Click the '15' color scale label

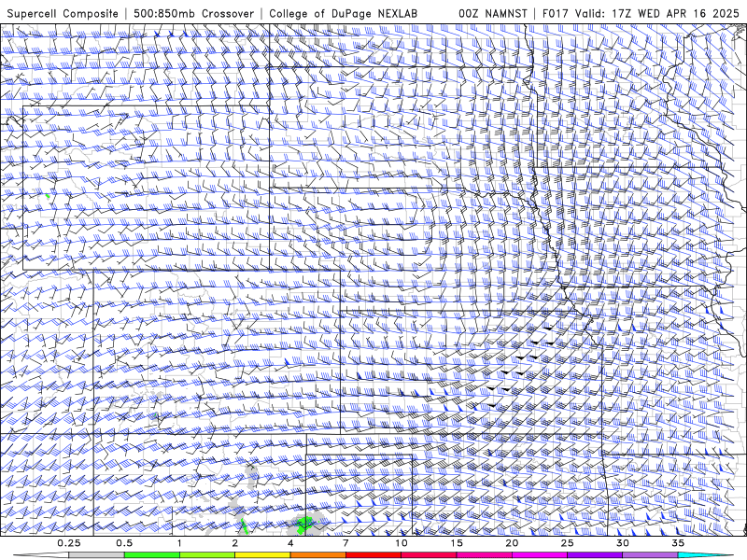[x=457, y=543]
